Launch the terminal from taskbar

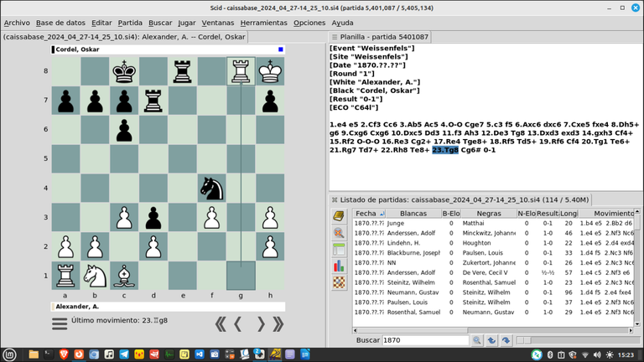(49, 354)
